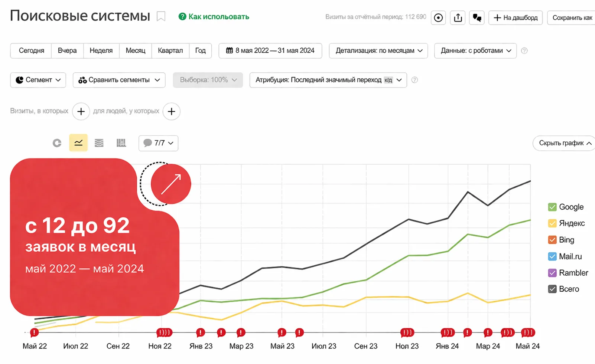Disable the Всего total line checkbox
This screenshot has width=595, height=364.
[552, 289]
